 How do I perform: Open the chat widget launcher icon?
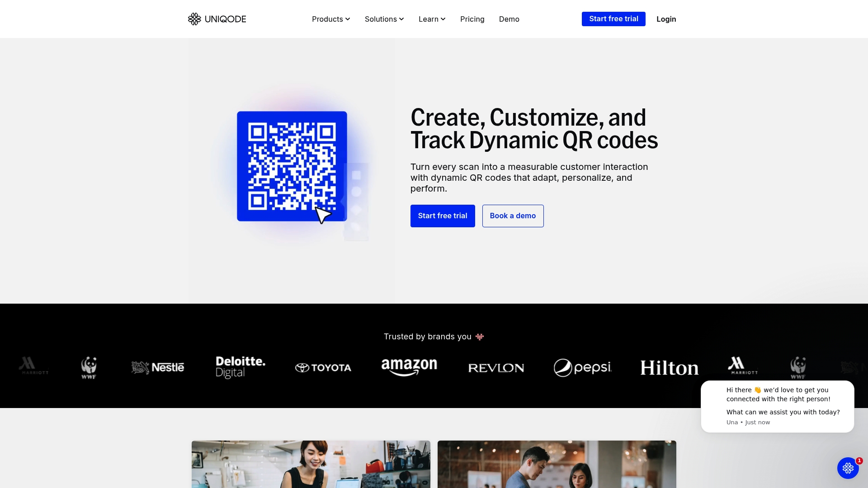pyautogui.click(x=848, y=468)
